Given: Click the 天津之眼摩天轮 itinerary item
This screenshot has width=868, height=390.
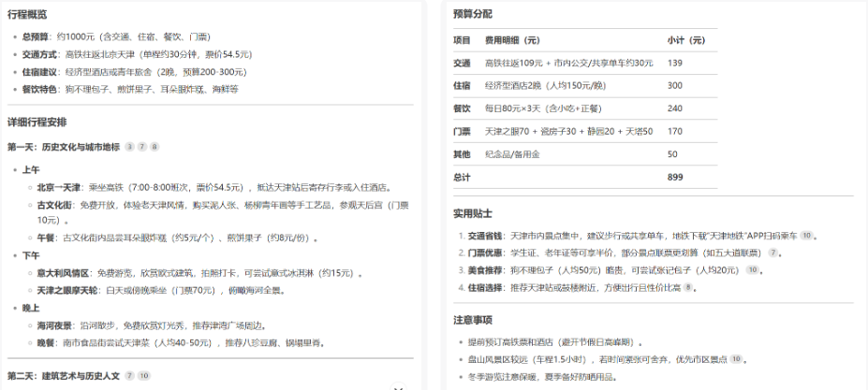Looking at the screenshot, I should pos(66,291).
